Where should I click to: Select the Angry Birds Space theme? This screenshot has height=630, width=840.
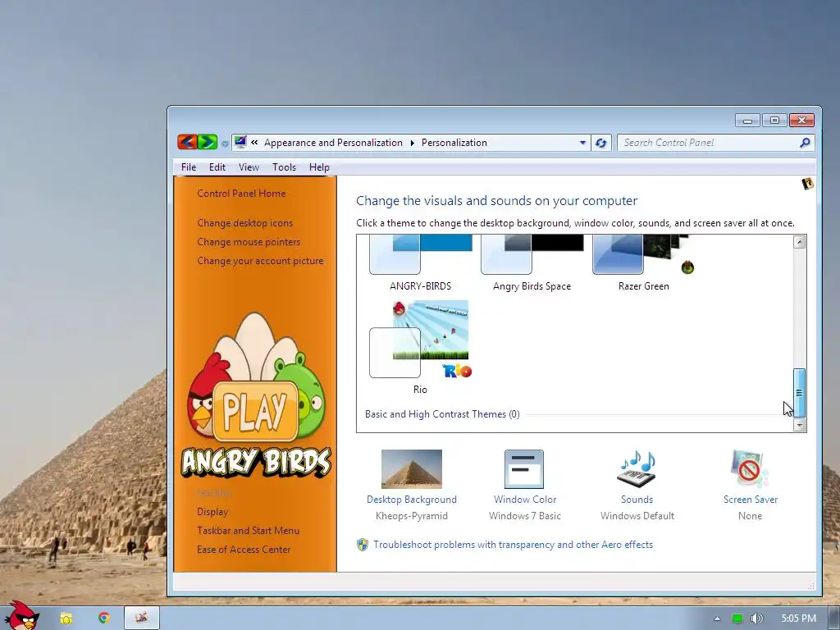tap(532, 263)
